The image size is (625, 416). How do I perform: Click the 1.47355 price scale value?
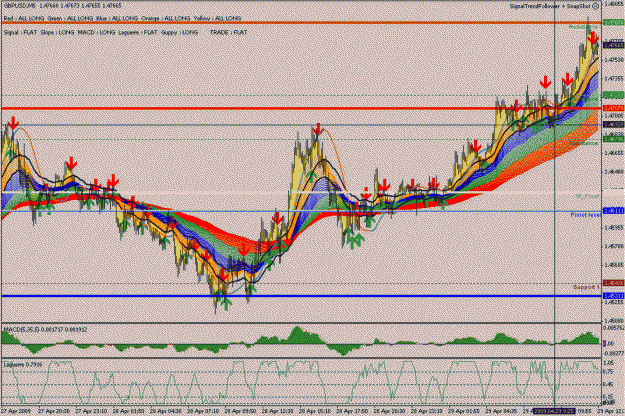click(x=614, y=78)
